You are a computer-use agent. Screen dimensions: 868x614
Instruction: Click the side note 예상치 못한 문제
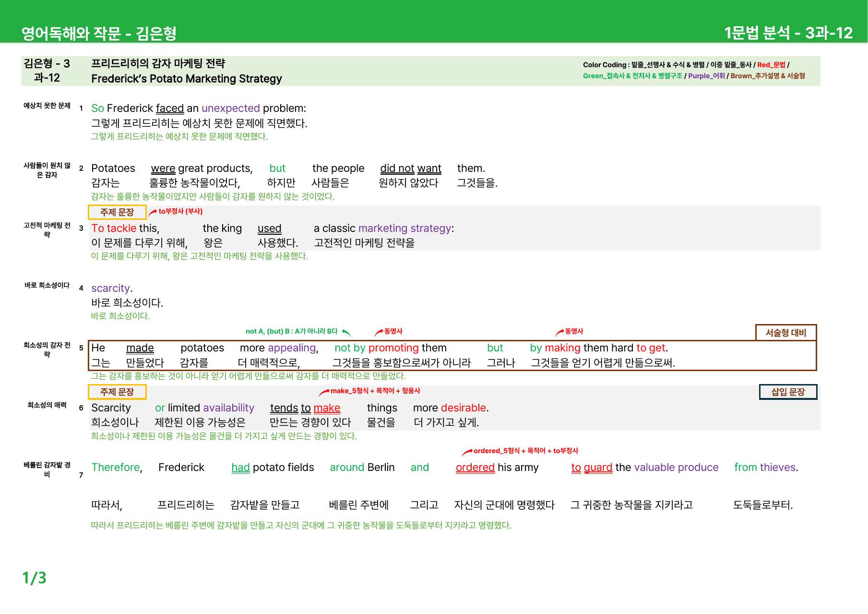pyautogui.click(x=47, y=106)
